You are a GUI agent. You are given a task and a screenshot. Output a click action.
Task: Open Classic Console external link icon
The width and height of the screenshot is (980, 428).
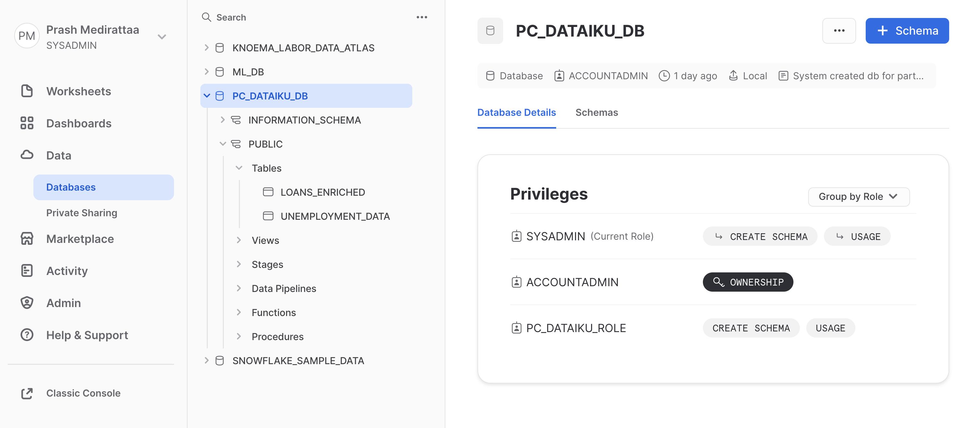coord(27,393)
